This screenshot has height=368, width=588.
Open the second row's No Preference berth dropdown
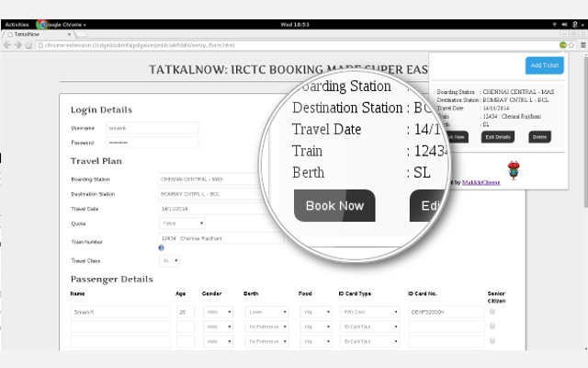pos(267,327)
